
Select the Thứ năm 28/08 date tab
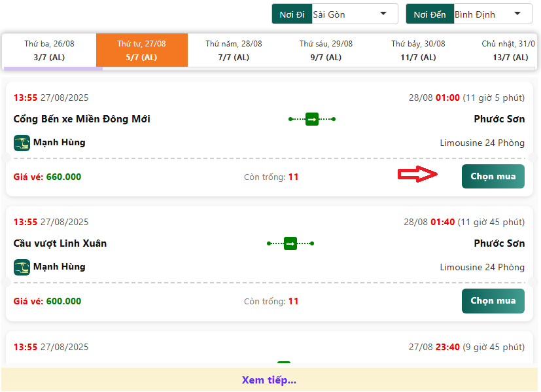click(x=234, y=50)
